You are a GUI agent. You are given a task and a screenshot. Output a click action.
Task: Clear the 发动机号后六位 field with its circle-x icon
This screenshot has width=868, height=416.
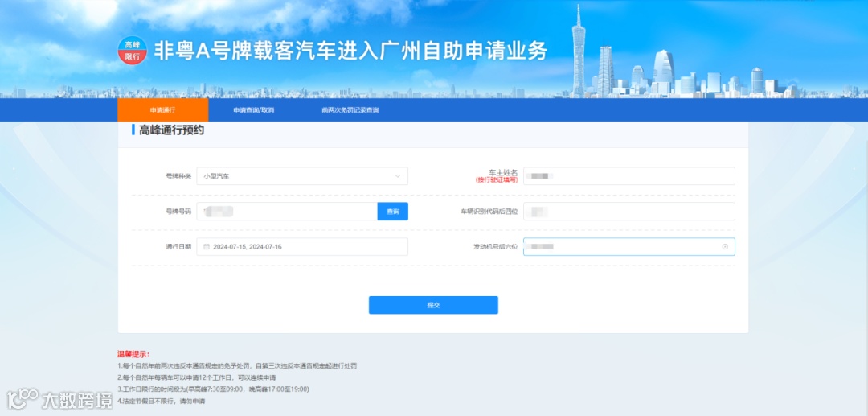point(725,246)
